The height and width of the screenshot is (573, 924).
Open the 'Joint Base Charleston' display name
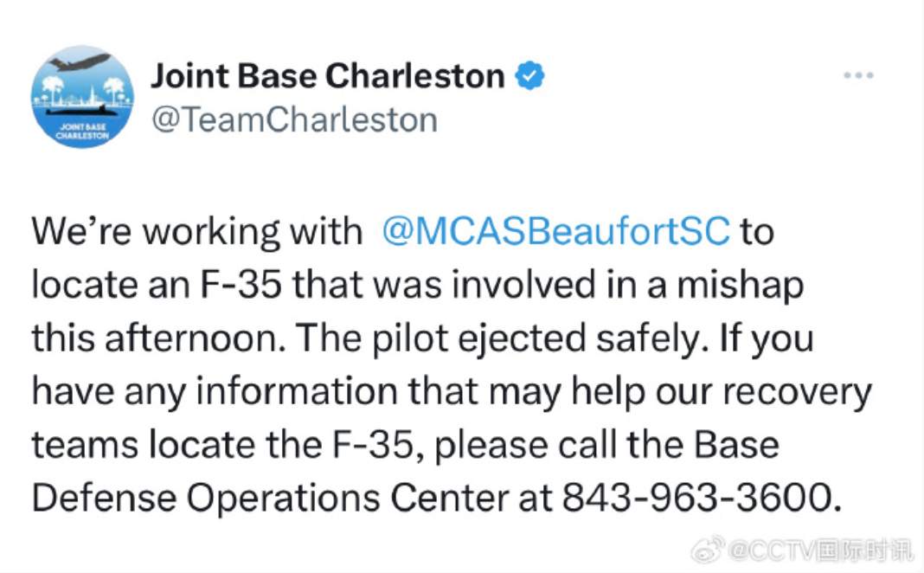click(328, 76)
